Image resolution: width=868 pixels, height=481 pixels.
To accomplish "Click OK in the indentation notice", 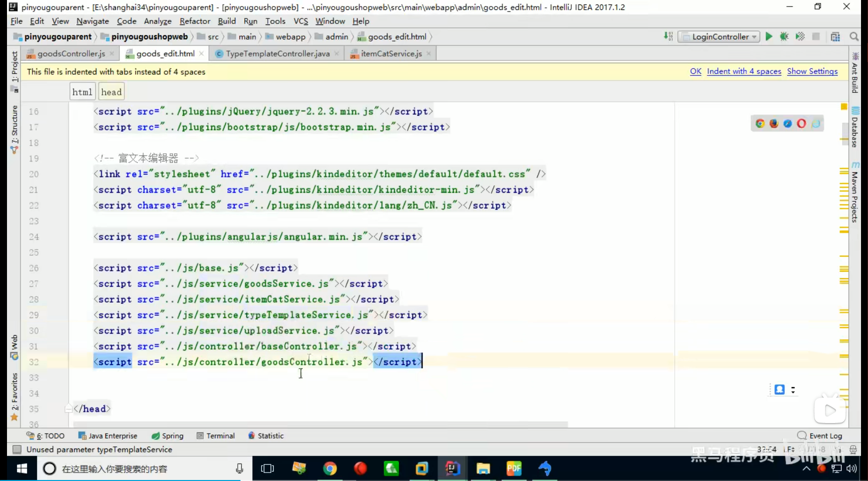I will 696,71.
